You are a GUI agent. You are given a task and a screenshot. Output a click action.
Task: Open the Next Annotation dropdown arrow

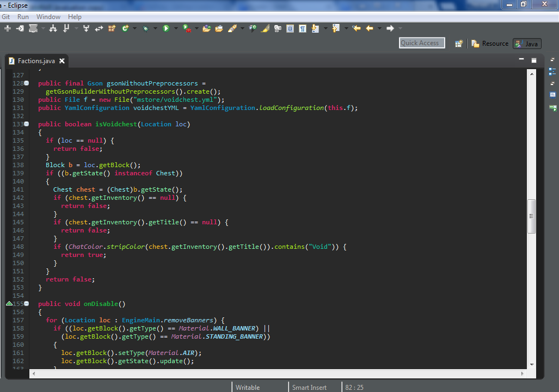325,28
